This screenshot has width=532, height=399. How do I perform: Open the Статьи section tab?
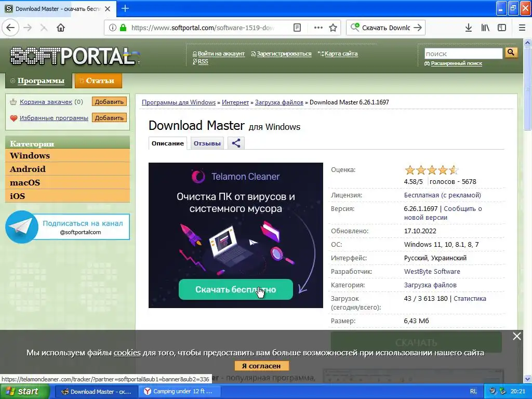(98, 81)
